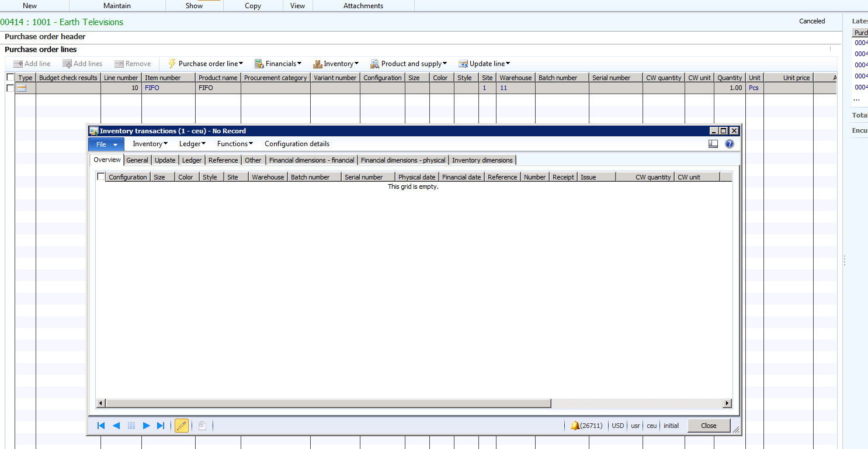The image size is (868, 449).
Task: Click the view layout icon beside help
Action: 713,144
